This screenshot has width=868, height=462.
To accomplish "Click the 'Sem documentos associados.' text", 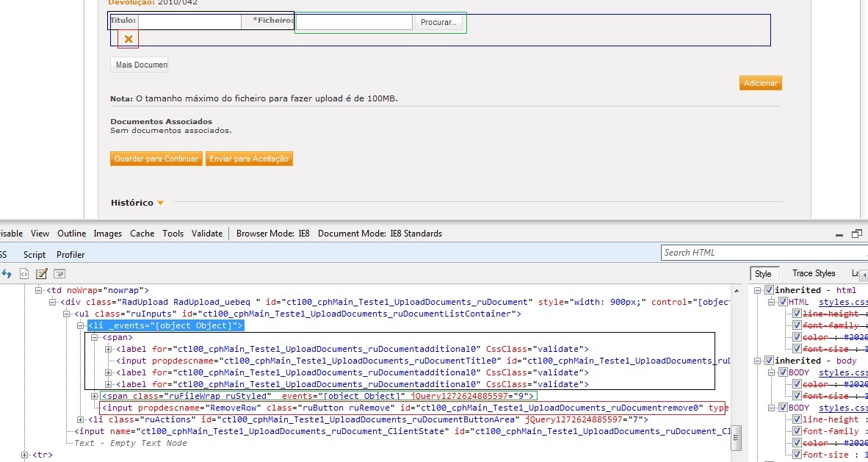I will [x=171, y=131].
